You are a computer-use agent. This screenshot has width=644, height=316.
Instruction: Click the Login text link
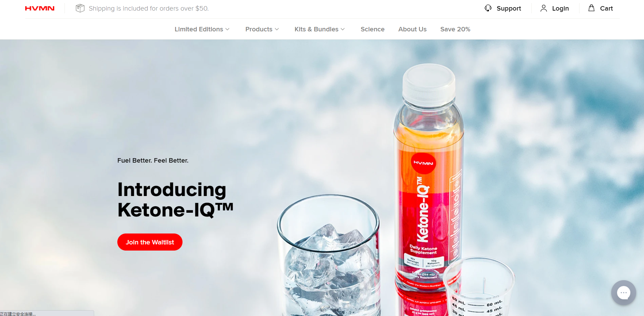(x=560, y=8)
